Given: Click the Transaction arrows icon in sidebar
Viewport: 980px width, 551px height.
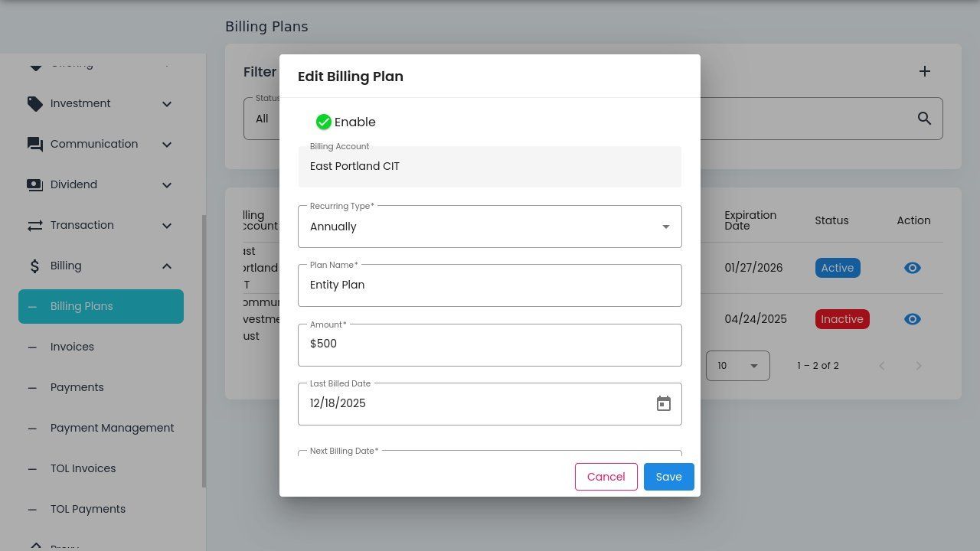Looking at the screenshot, I should [34, 226].
